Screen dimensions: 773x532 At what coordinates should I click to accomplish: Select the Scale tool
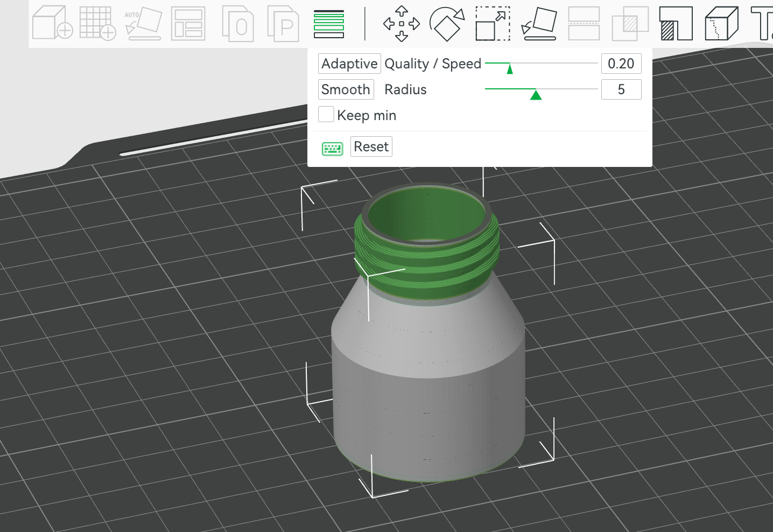click(493, 24)
